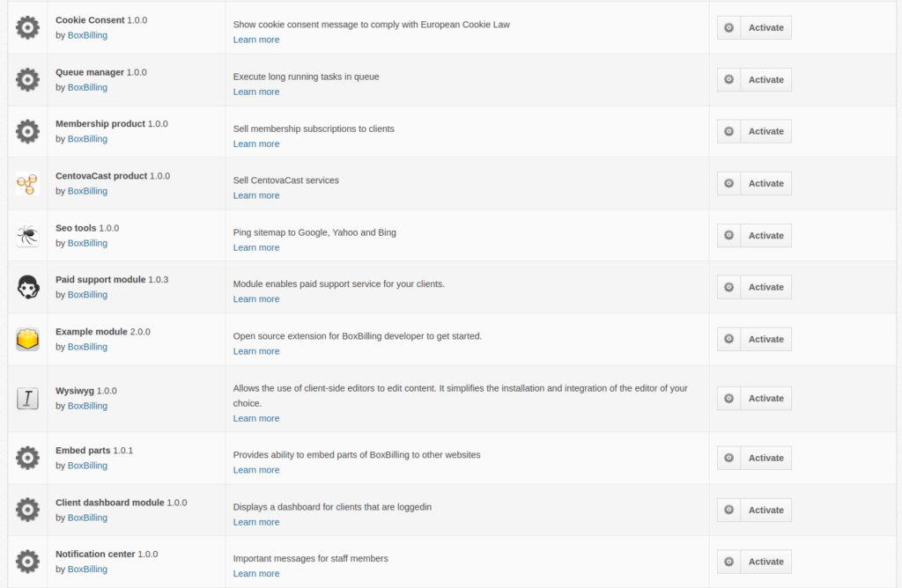Screen dimensions: 902x588
Task: Click the Paid support module headset icon
Action: point(27,287)
